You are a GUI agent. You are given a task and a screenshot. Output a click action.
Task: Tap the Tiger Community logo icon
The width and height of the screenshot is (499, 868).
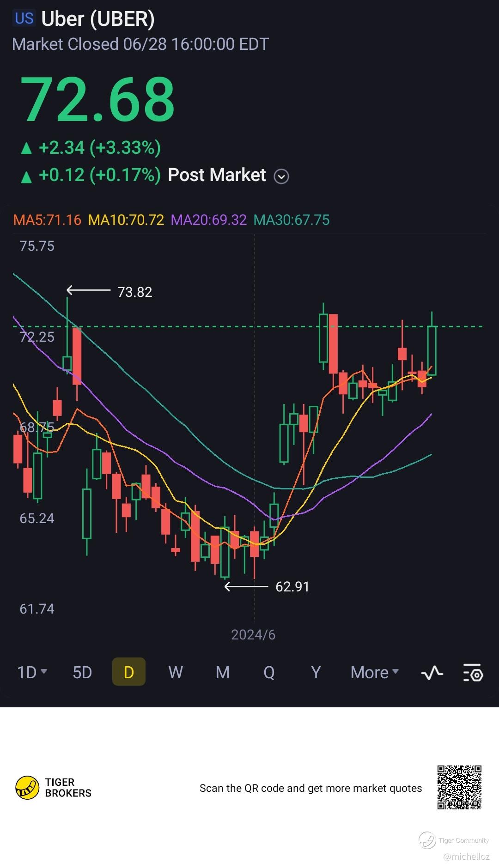pyautogui.click(x=427, y=840)
